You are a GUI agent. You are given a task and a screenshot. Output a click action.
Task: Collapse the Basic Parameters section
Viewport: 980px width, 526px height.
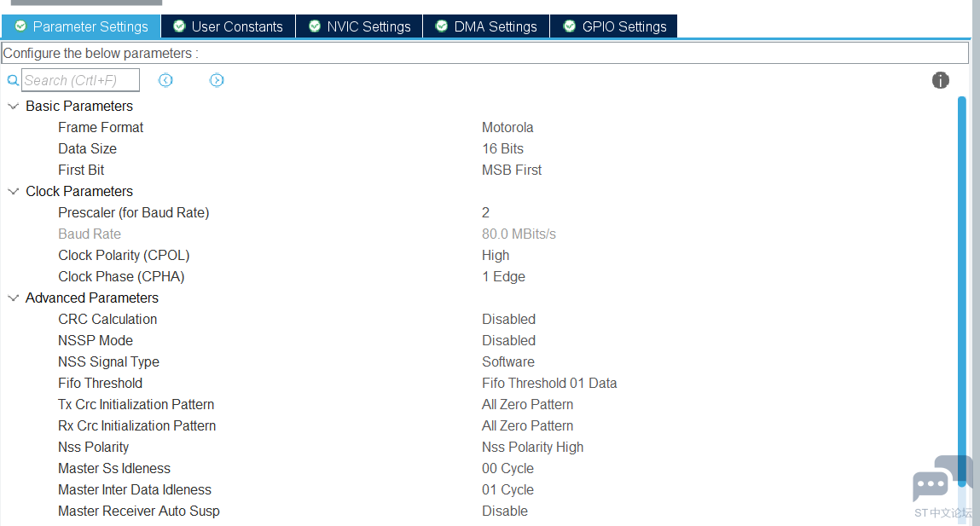pyautogui.click(x=13, y=107)
